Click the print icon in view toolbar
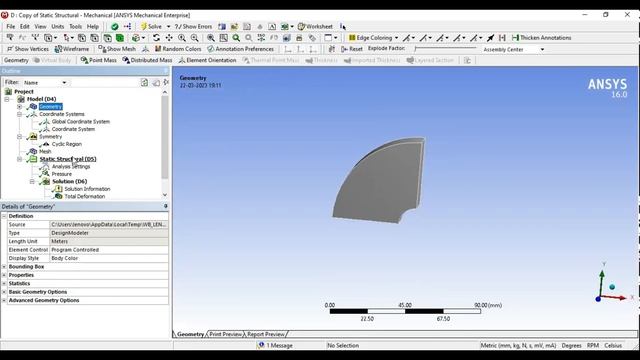Screen dimensions: 640x360 coord(299,38)
